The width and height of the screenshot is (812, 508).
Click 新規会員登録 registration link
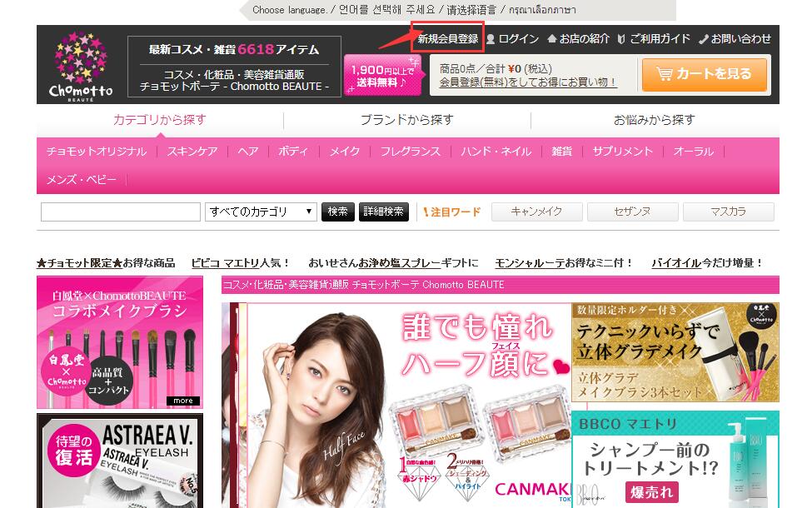tap(448, 39)
